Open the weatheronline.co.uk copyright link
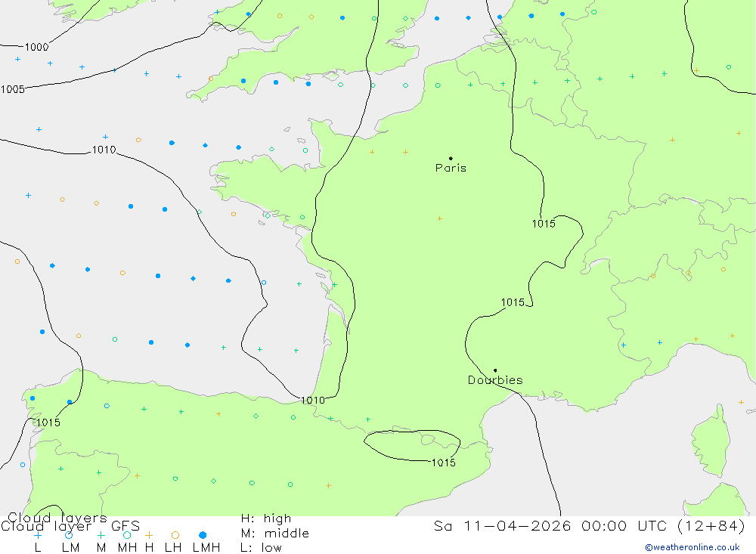The width and height of the screenshot is (756, 554). click(692, 547)
